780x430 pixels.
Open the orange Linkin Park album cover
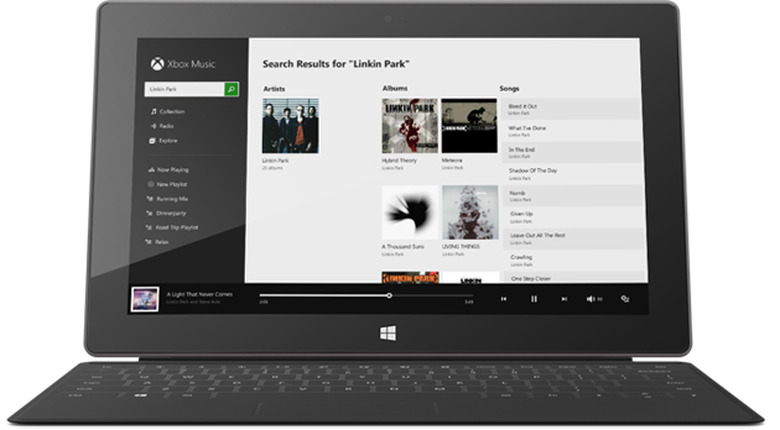410,277
